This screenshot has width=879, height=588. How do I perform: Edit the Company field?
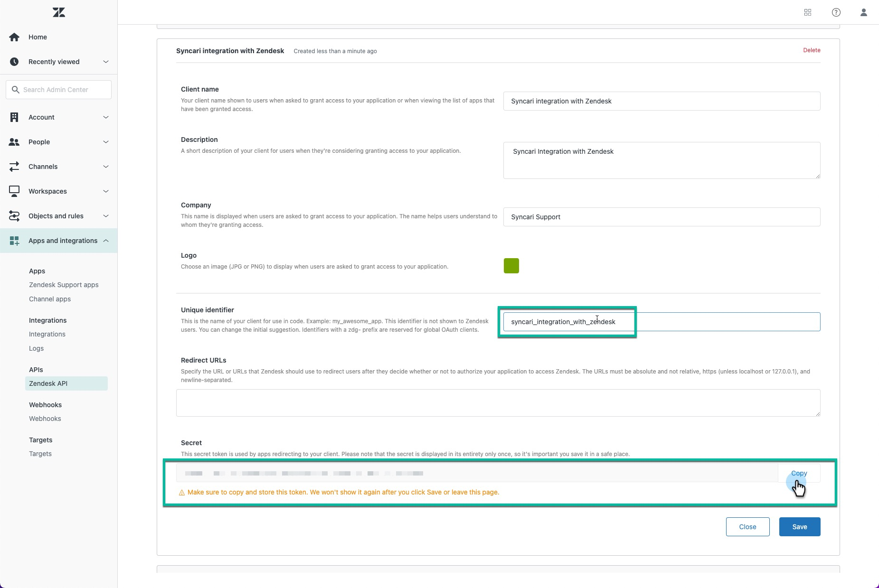(x=662, y=217)
